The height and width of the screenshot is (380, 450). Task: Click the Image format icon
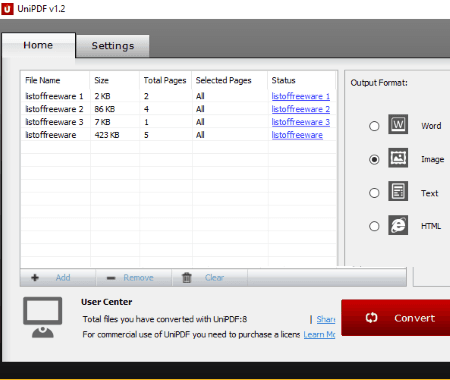point(398,158)
